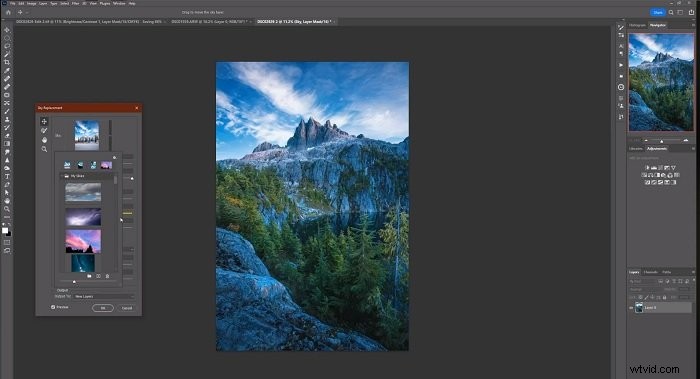Open sky picker gear settings menu
Viewport: 700px width, 379px height.
point(114,157)
